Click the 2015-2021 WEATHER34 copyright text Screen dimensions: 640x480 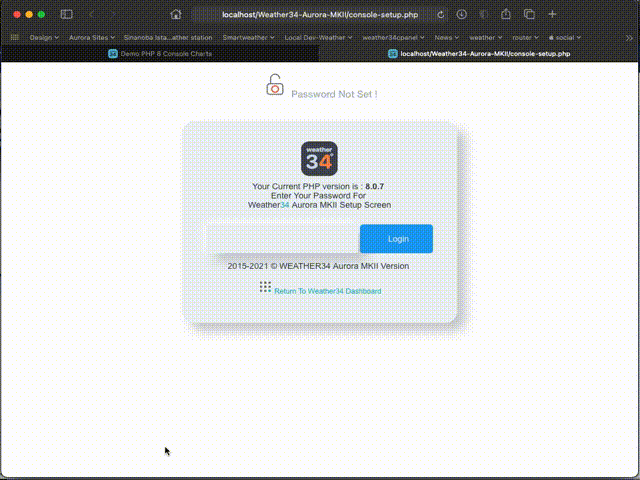click(x=318, y=266)
